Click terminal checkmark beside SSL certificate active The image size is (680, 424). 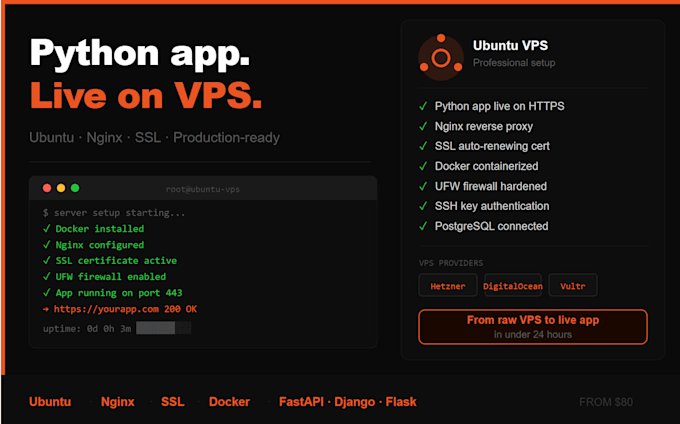point(47,261)
